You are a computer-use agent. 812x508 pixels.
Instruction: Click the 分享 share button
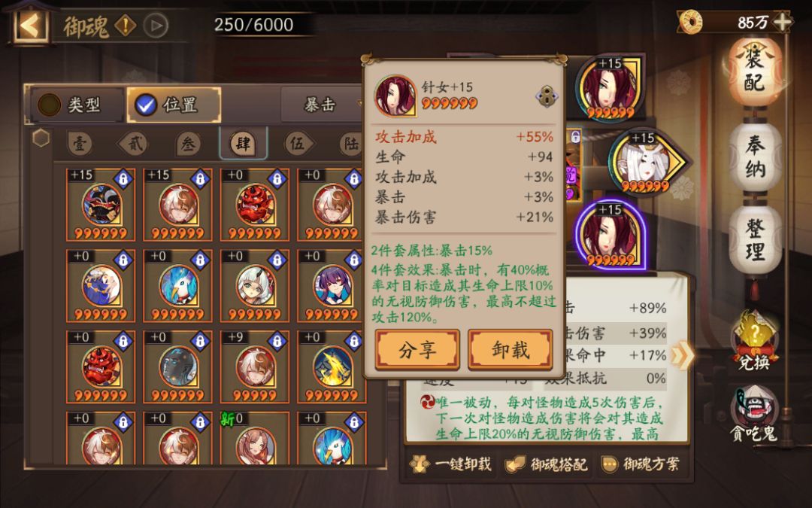pyautogui.click(x=417, y=351)
